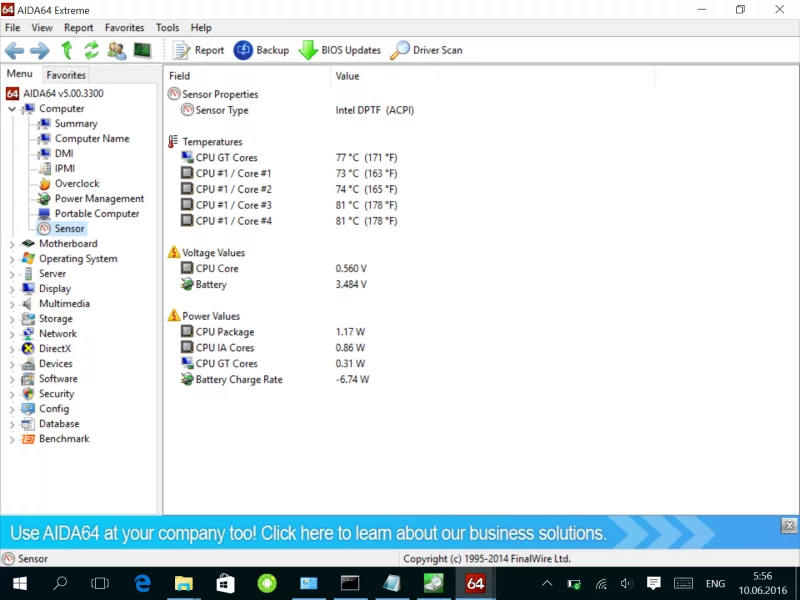Screen dimensions: 800x600
Task: Click the Security shield icon in the tree
Action: pos(29,393)
